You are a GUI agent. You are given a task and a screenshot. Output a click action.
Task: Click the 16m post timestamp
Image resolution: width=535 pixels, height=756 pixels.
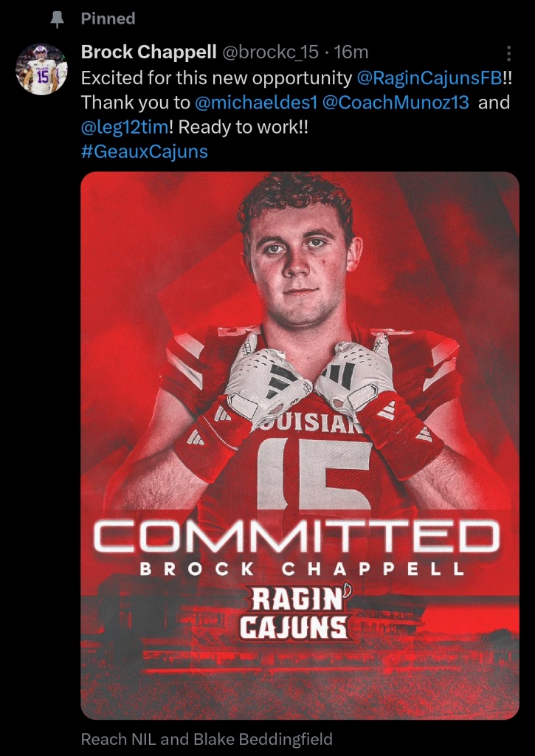352,52
